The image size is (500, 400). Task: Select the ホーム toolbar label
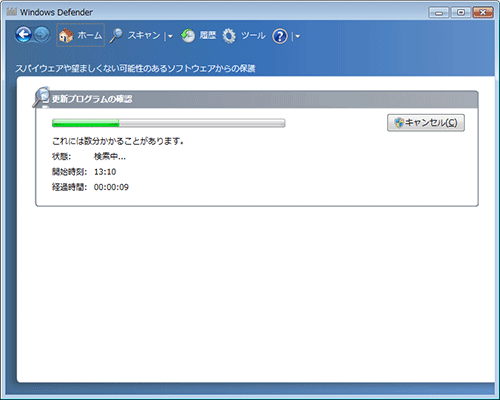click(x=90, y=35)
